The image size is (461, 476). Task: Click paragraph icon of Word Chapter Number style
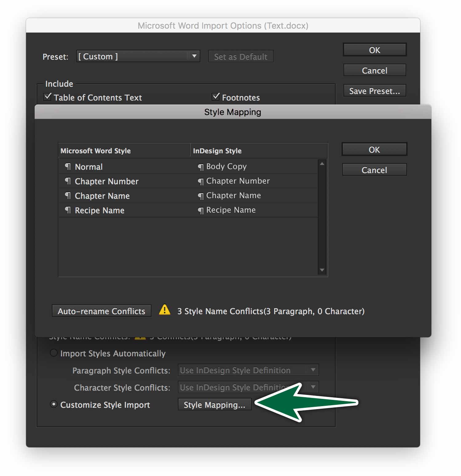tap(68, 181)
